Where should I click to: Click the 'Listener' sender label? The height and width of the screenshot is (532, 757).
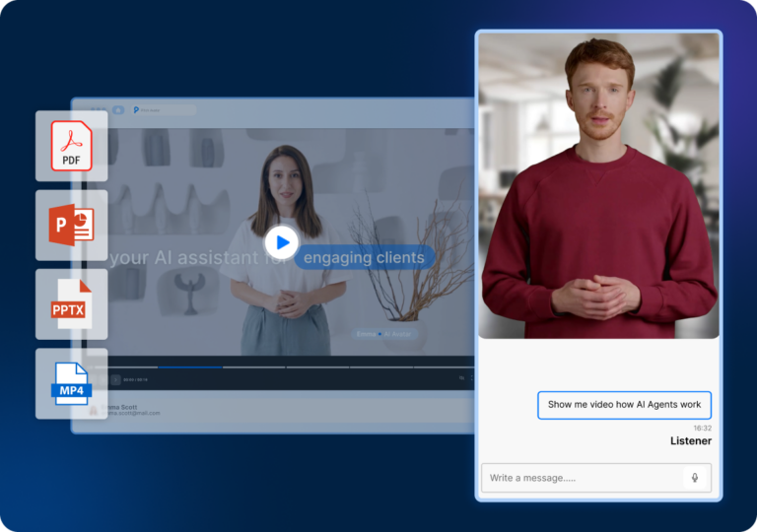(690, 441)
